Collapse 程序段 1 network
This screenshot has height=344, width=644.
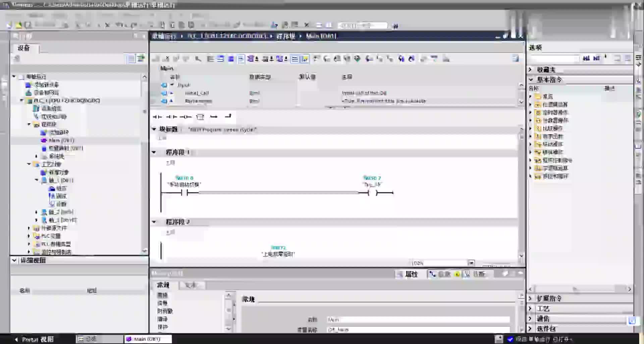154,152
